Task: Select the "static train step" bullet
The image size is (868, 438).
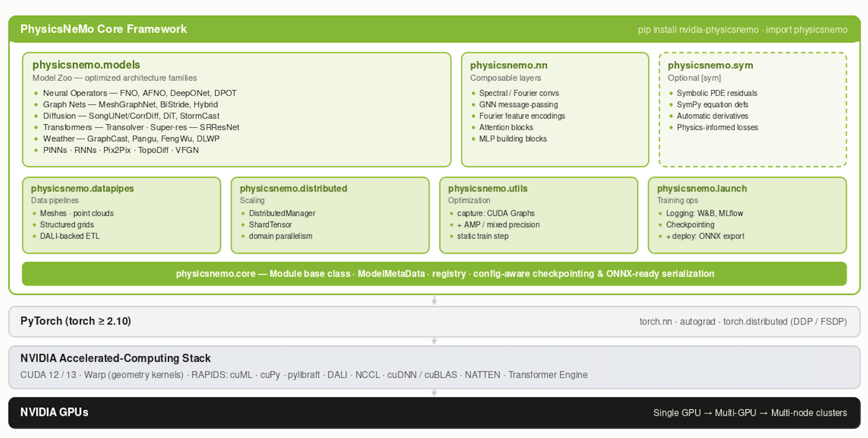Action: (x=483, y=236)
